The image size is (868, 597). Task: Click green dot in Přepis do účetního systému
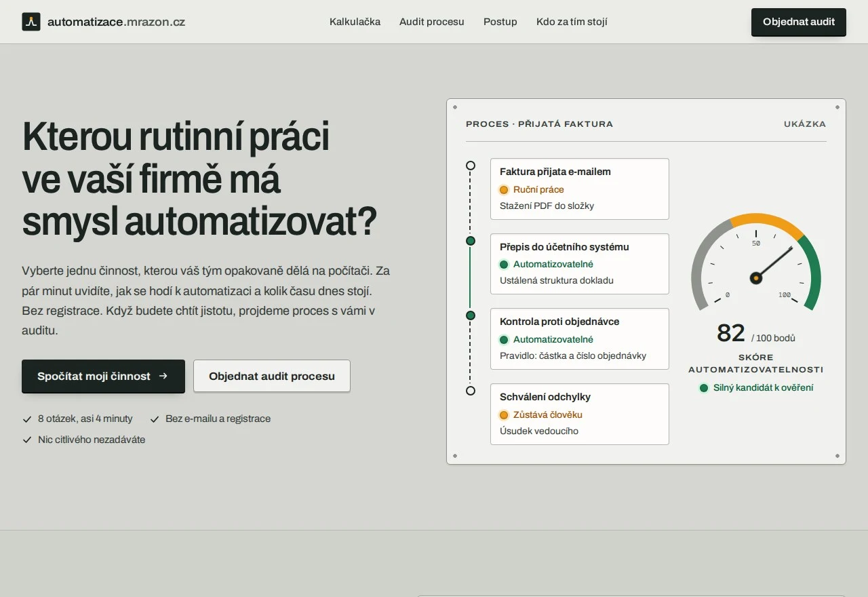[x=504, y=265]
